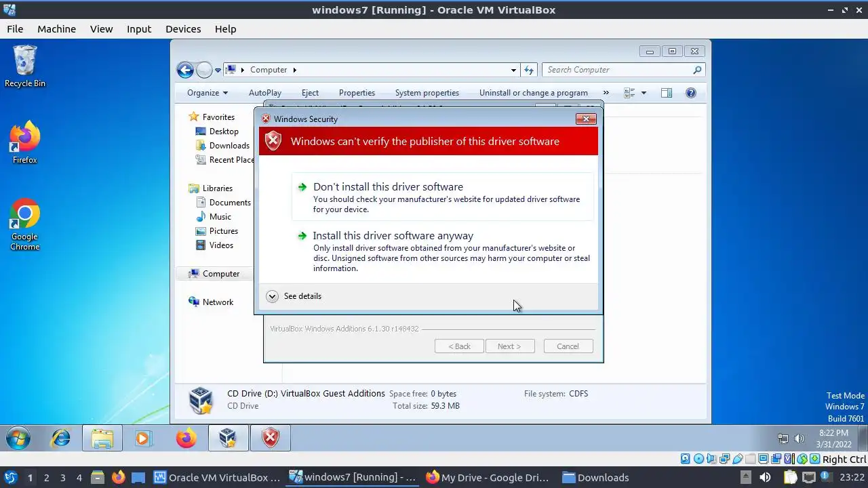
Task: Open Recycle Bin on the Windows desktop
Action: (x=25, y=66)
